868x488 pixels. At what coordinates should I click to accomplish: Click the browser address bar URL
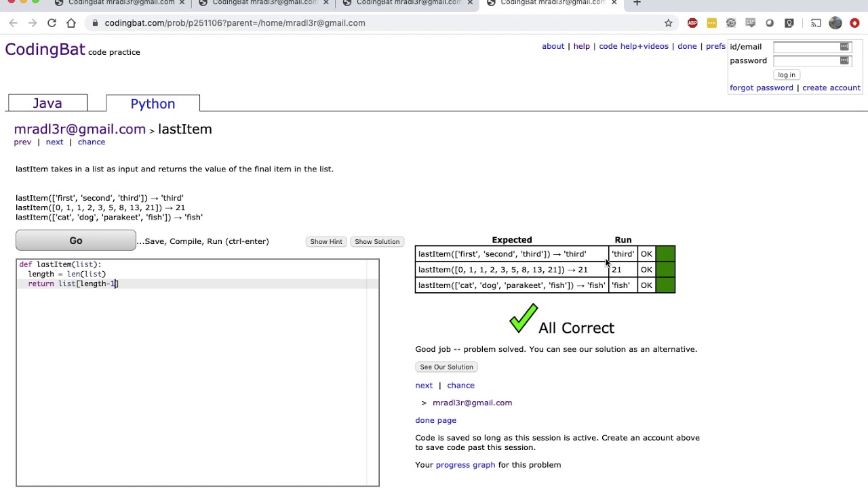click(x=235, y=23)
